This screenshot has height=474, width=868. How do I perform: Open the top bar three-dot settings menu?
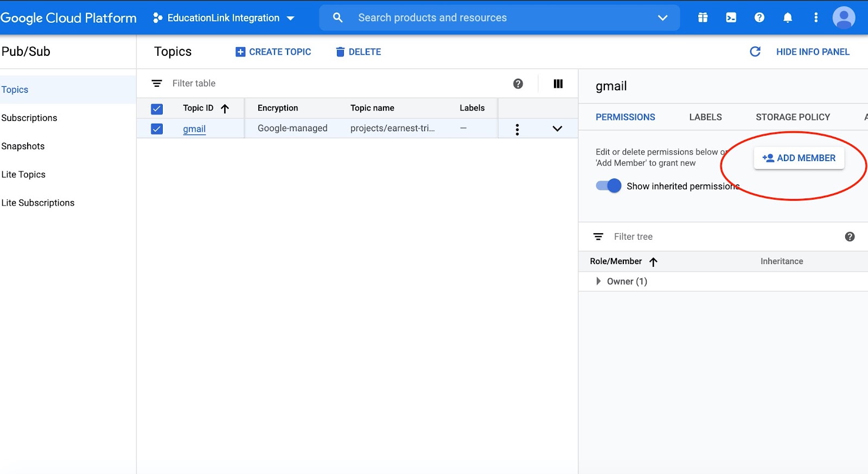815,17
